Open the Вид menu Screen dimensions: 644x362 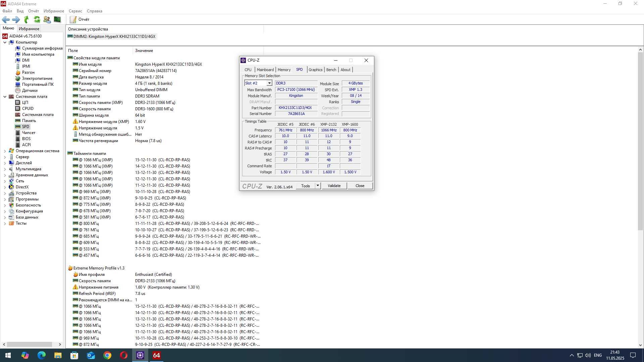click(20, 11)
